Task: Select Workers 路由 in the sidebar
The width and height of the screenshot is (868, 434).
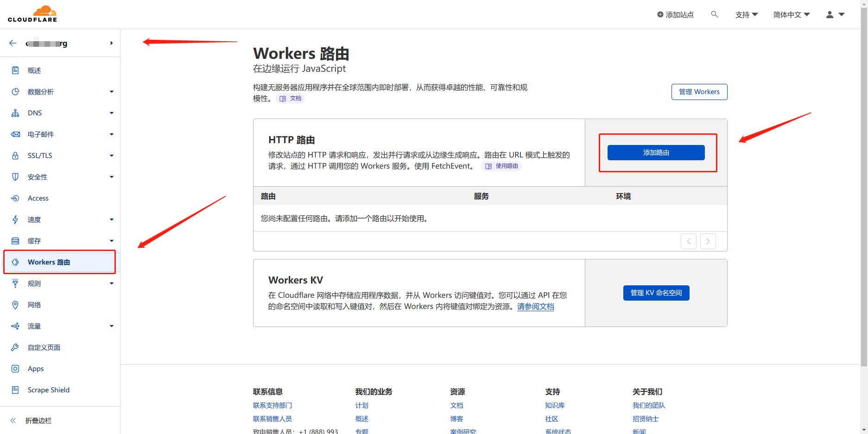Action: 49,262
